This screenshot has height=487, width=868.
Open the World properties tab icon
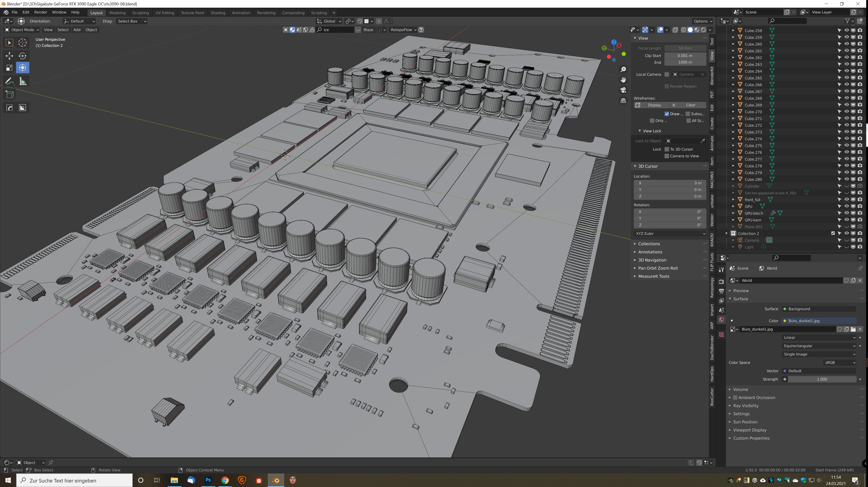(x=721, y=320)
